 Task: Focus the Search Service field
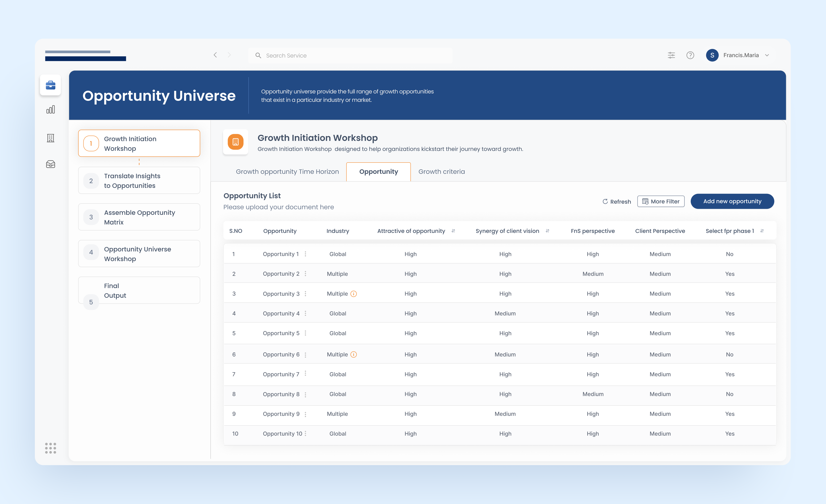pyautogui.click(x=350, y=55)
